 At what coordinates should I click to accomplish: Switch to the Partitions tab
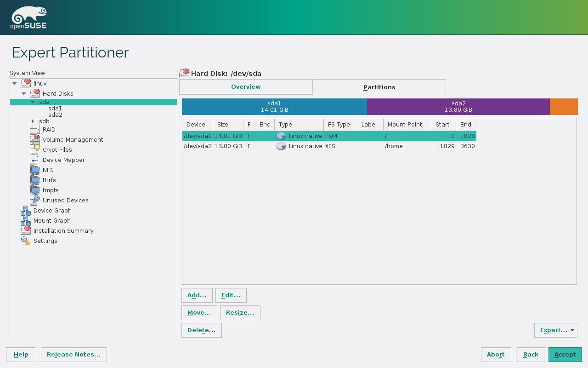pos(379,87)
